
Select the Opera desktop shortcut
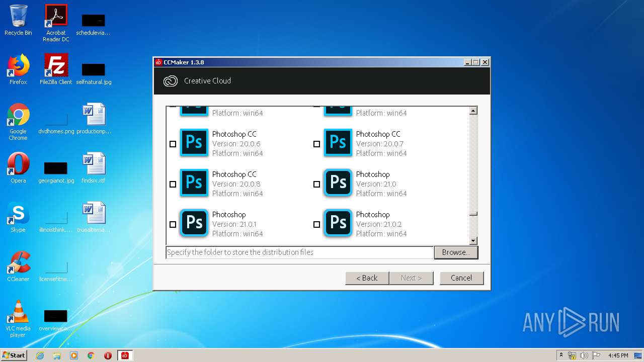[18, 168]
